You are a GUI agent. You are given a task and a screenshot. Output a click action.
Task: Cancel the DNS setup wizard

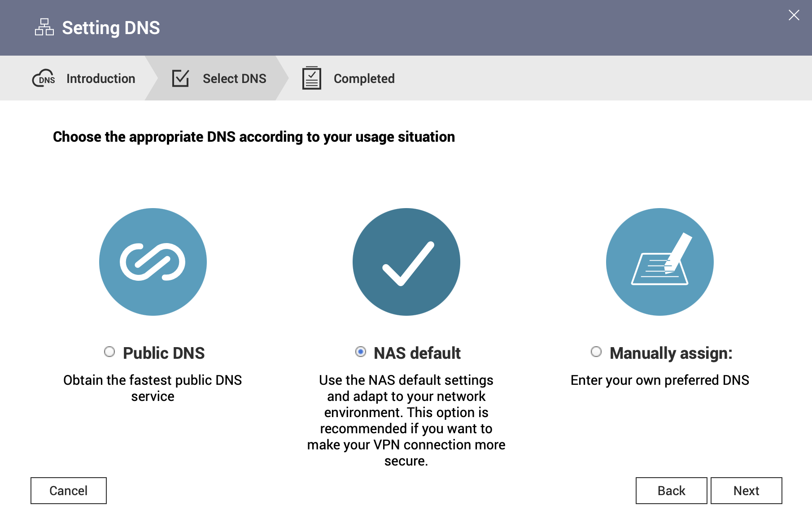coord(68,490)
